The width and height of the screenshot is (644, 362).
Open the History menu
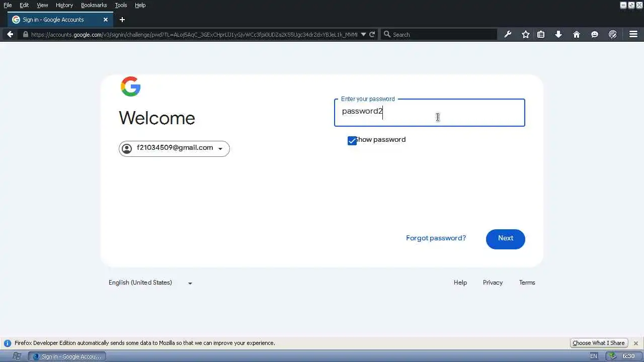(64, 5)
